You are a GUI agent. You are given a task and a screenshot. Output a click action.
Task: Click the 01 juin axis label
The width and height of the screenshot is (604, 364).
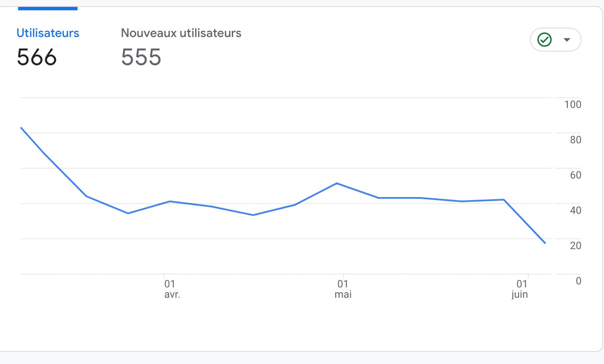tap(520, 289)
